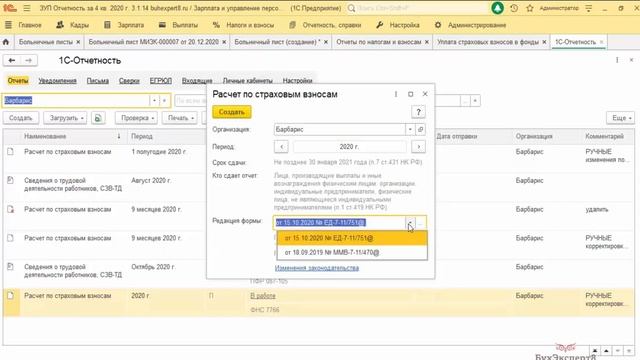The width and height of the screenshot is (640, 360).
Task: Select next period with the right chevron
Action: (x=418, y=147)
